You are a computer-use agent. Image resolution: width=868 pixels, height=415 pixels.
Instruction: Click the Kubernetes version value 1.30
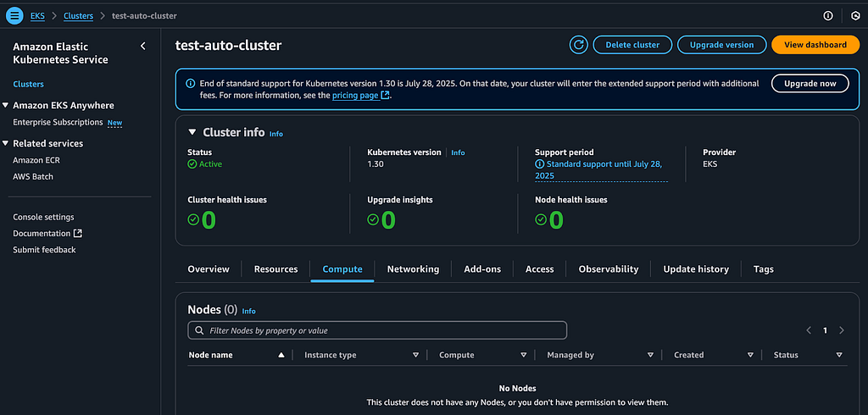[x=376, y=163]
